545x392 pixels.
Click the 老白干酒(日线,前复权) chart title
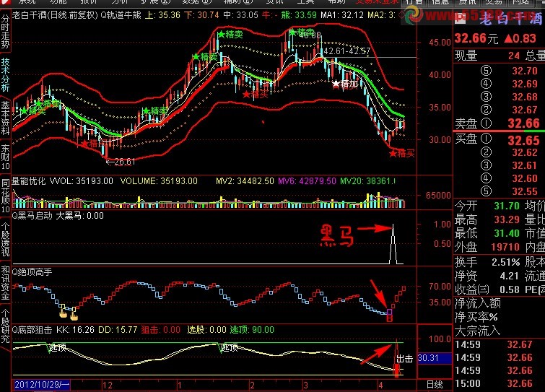pos(56,15)
